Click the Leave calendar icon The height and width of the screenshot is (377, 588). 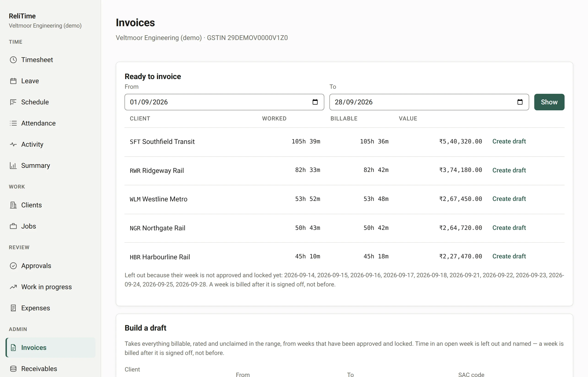point(13,81)
